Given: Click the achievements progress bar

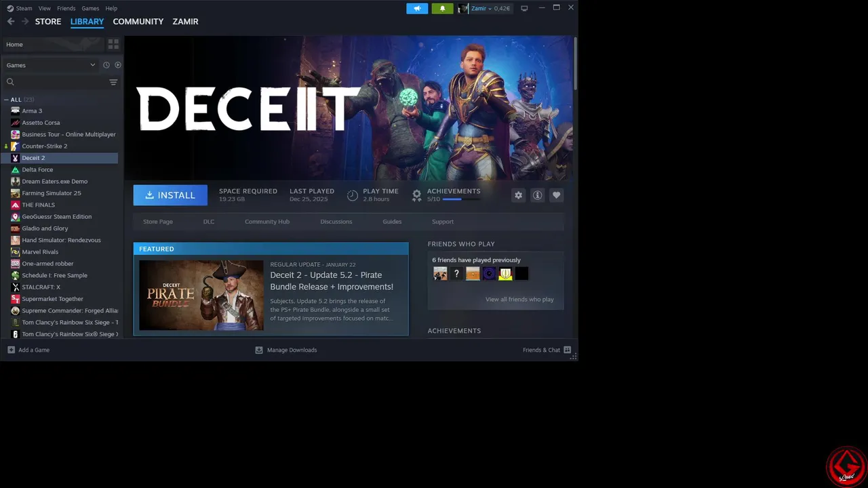Looking at the screenshot, I should click(461, 199).
